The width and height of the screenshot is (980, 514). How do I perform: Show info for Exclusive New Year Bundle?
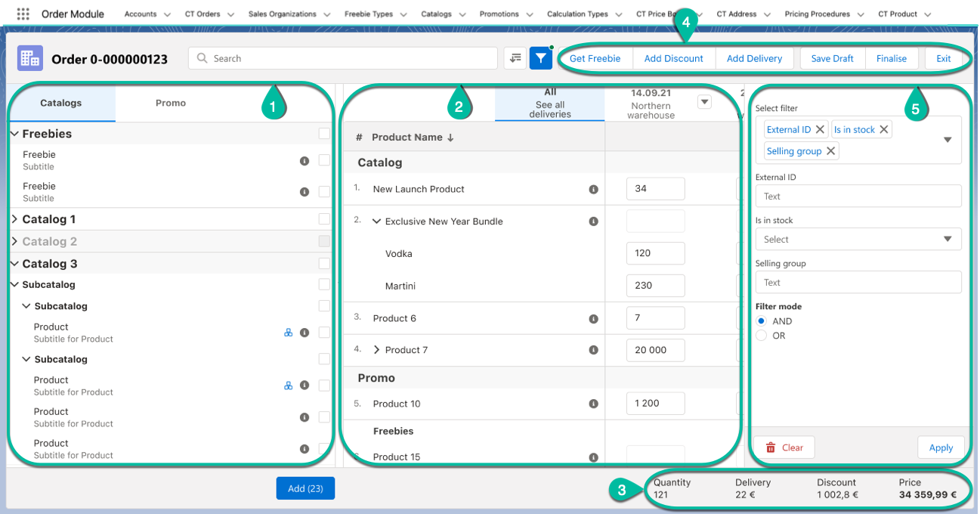tap(593, 221)
